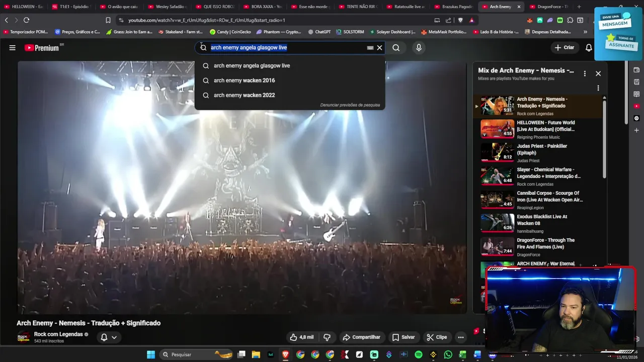Play DragonForce Through The Fire And Flames

coord(538,247)
